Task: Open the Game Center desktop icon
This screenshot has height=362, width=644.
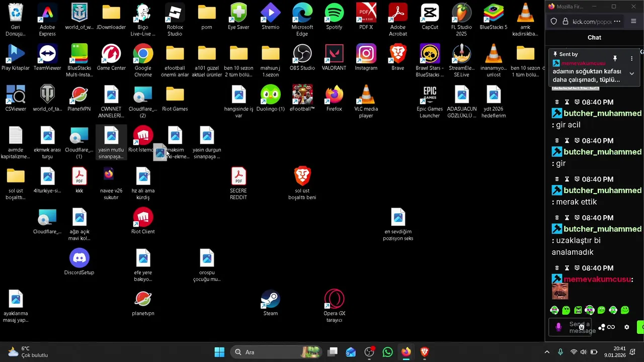Action: [111, 57]
